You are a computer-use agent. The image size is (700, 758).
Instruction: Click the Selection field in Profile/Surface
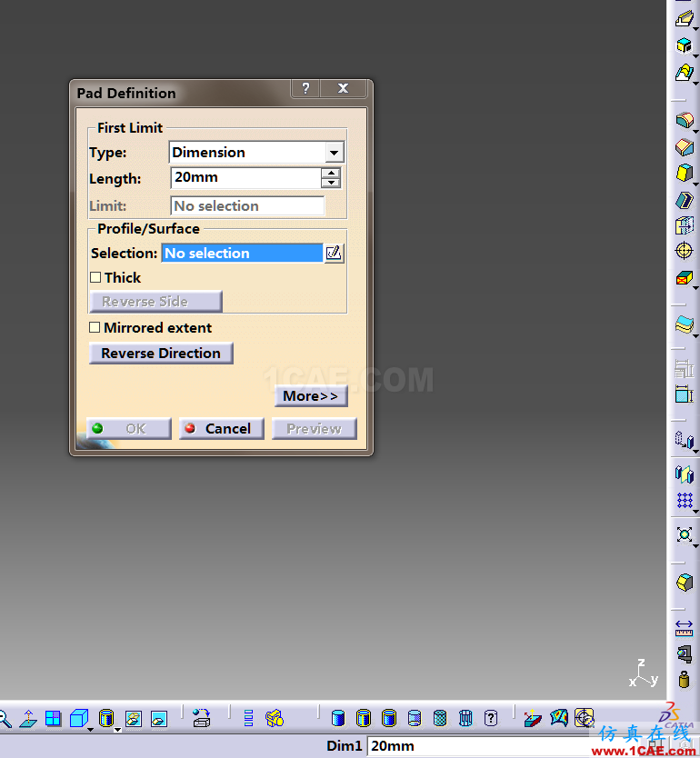(x=242, y=253)
